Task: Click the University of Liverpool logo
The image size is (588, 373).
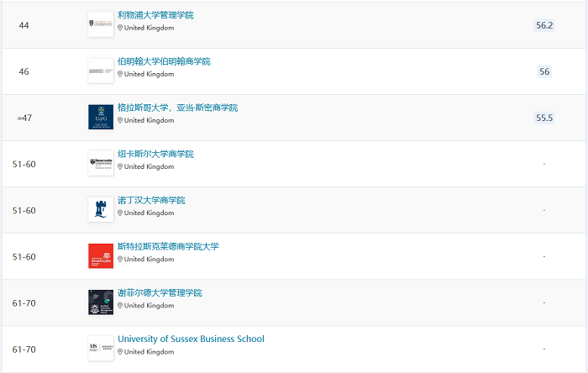Action: 100,25
